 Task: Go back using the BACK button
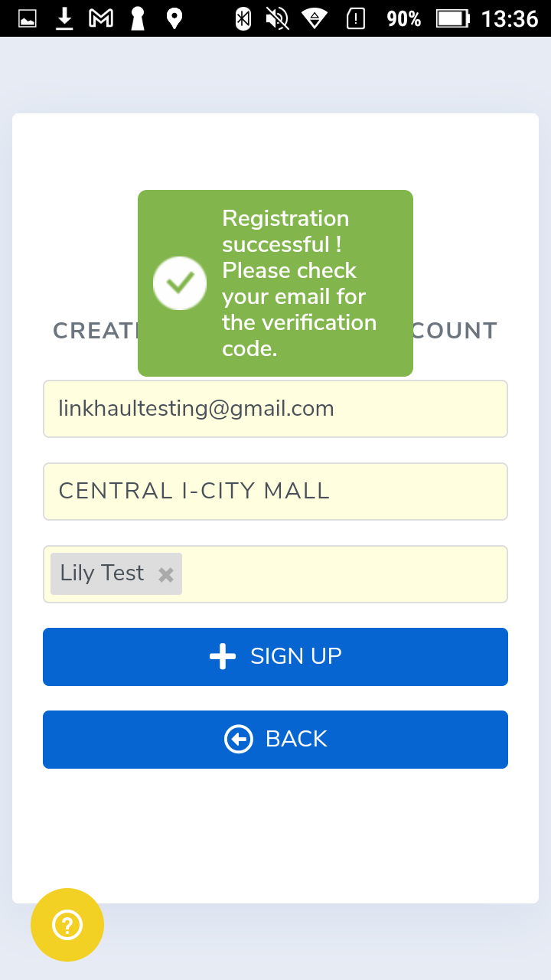click(275, 740)
